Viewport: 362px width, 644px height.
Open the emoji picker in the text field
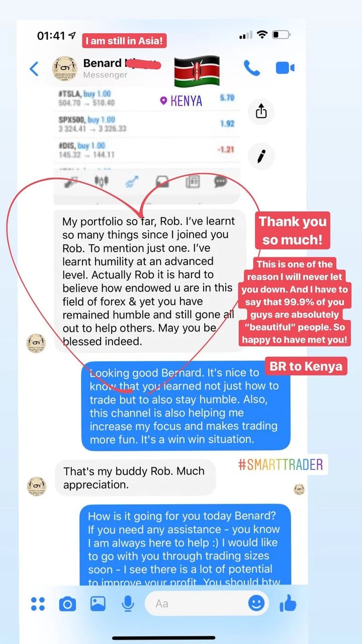click(256, 603)
